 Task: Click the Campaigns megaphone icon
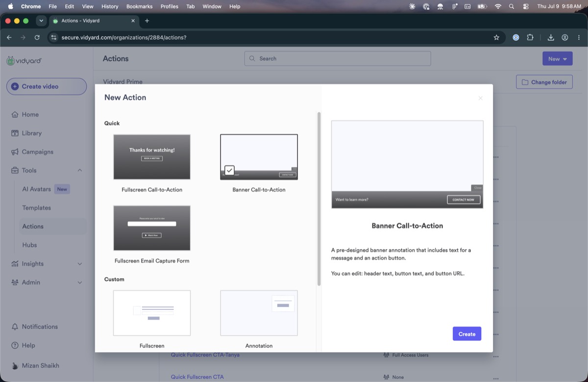(15, 152)
